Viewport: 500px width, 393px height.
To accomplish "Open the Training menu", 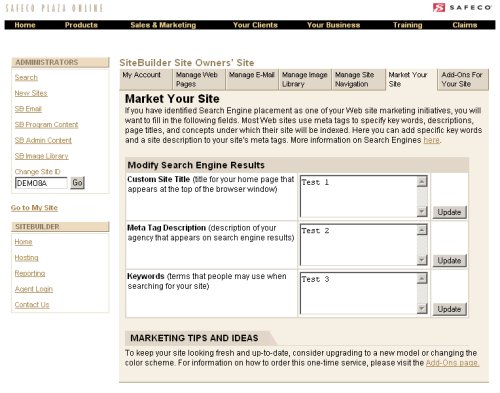I will coord(407,25).
